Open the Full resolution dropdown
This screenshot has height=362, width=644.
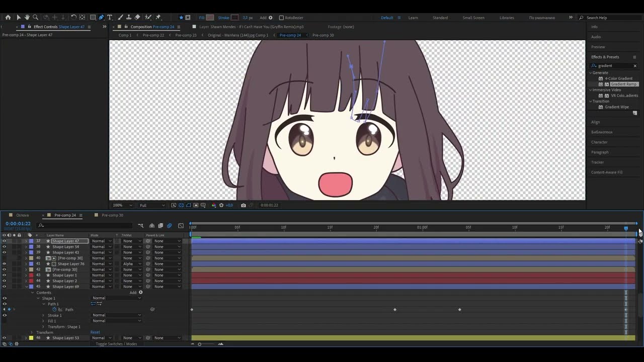point(152,205)
